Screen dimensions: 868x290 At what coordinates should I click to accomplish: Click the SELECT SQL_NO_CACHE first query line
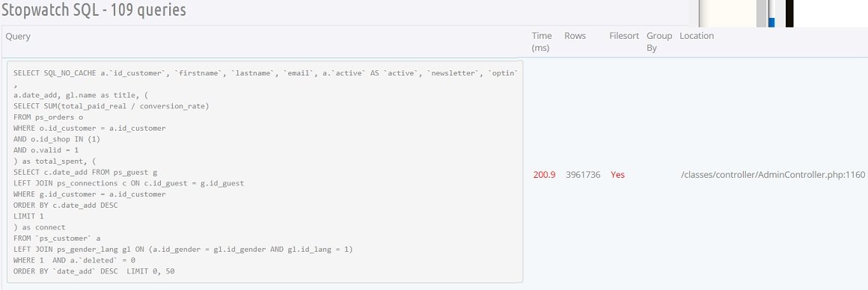(x=266, y=73)
